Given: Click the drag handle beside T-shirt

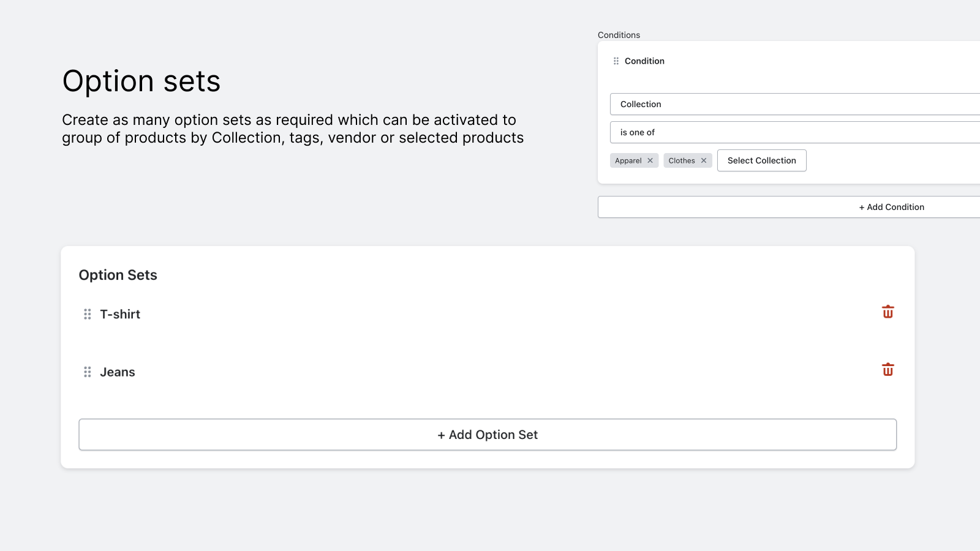Looking at the screenshot, I should click(87, 314).
